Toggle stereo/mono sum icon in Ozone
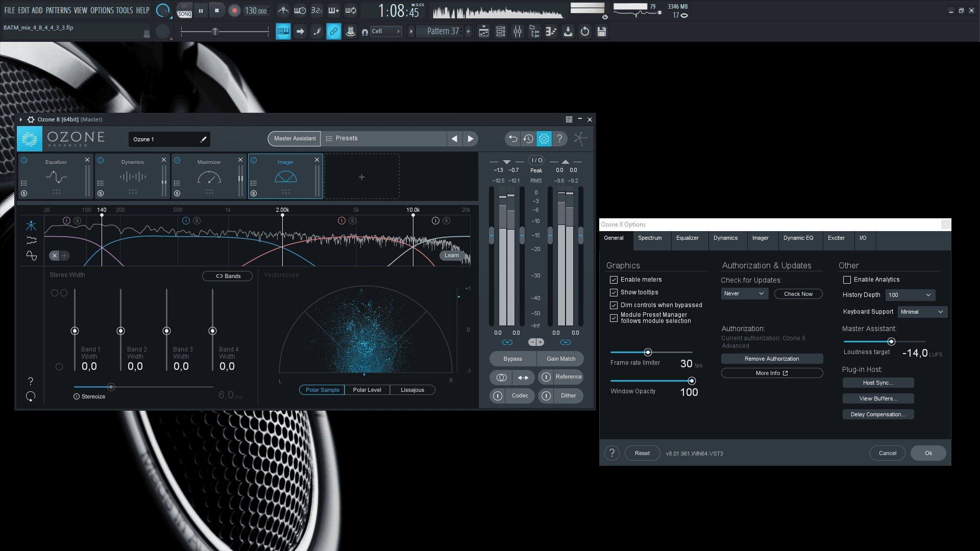 click(501, 378)
